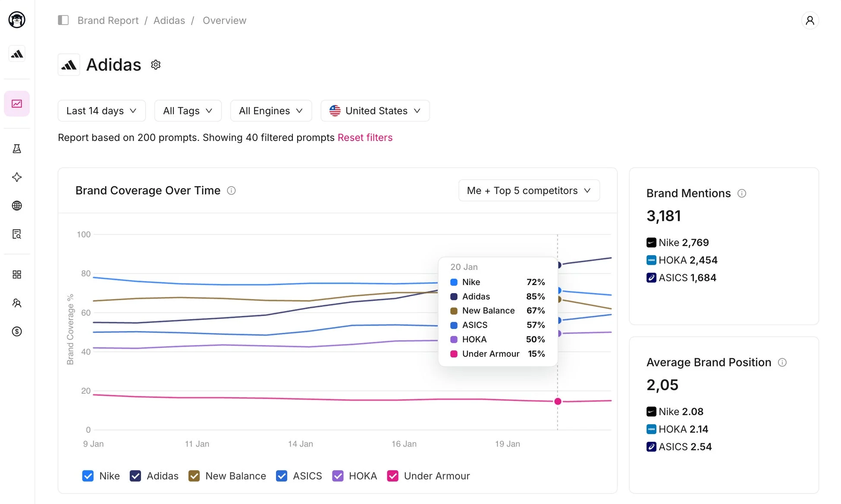Open the grid dashboard sidebar icon
This screenshot has width=841, height=504.
pyautogui.click(x=17, y=275)
